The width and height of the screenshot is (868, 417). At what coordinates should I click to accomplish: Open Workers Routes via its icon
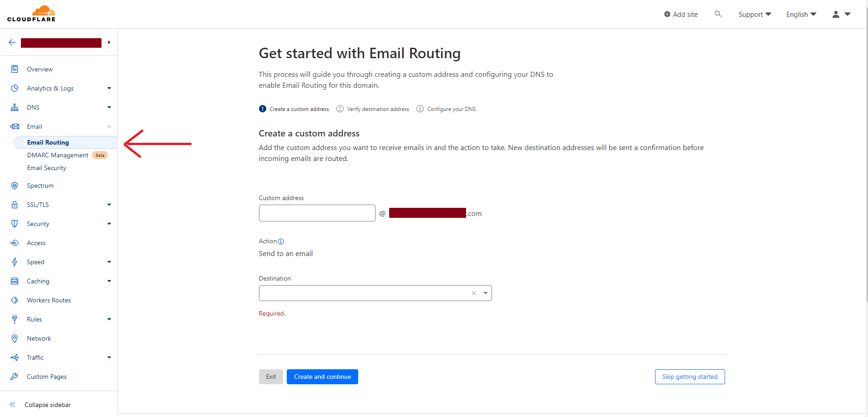click(x=15, y=300)
